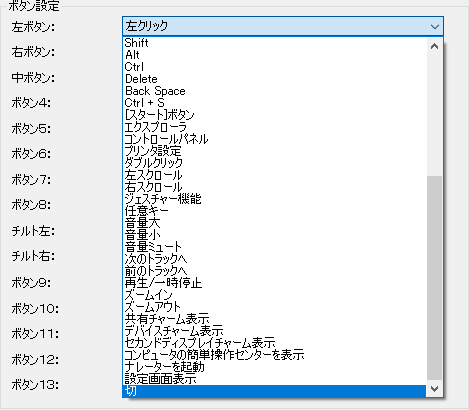Select 共有チャーム表示 option
The width and height of the screenshot is (469, 410).
tap(274, 319)
